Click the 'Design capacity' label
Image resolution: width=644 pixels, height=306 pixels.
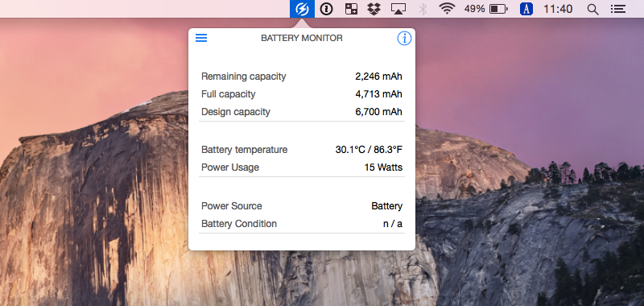tap(236, 112)
